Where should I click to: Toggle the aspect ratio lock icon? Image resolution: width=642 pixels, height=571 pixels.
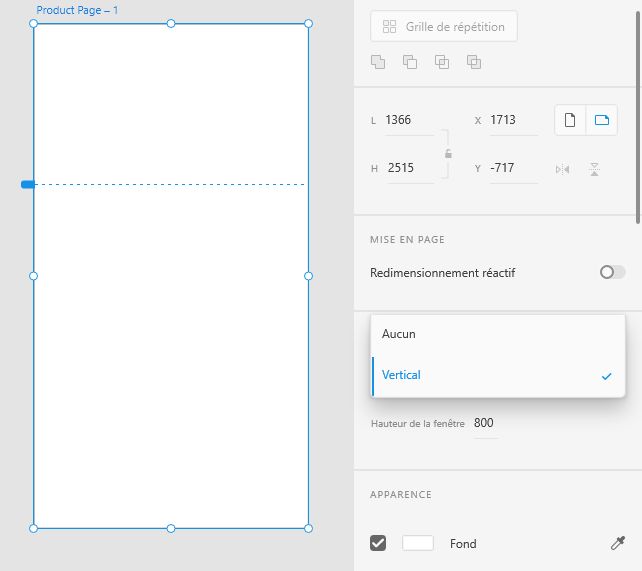pyautogui.click(x=448, y=154)
